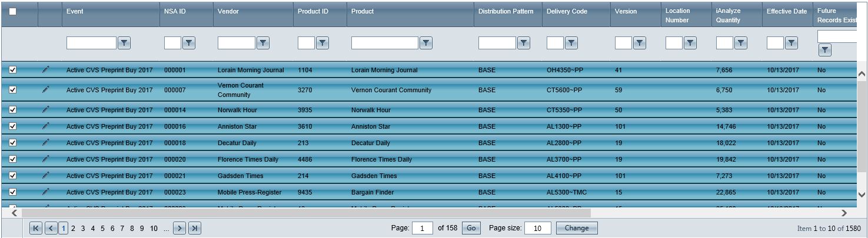Uncheck the row for NSA ID 000001

(x=13, y=70)
